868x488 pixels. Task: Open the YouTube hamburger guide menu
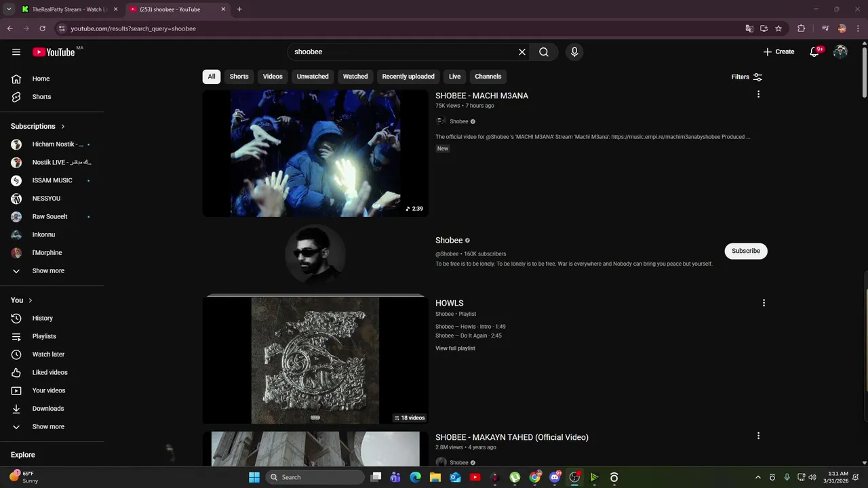[x=16, y=52]
